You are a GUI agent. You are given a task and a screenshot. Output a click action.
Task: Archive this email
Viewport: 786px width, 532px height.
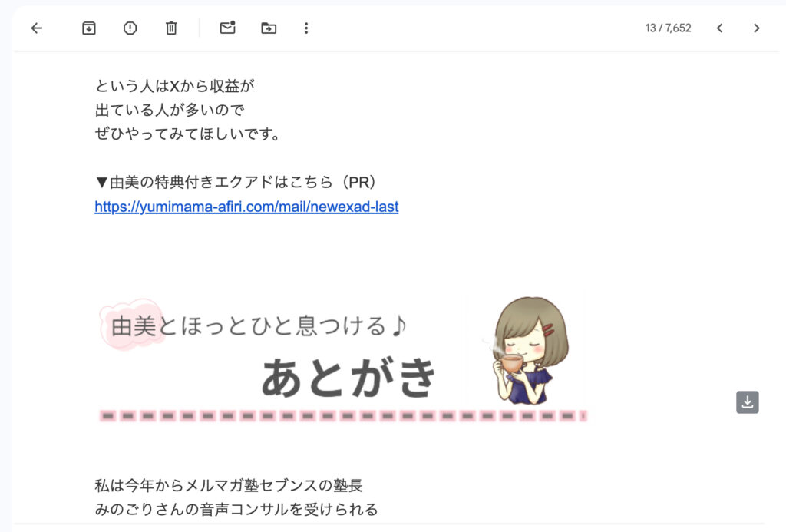point(89,28)
